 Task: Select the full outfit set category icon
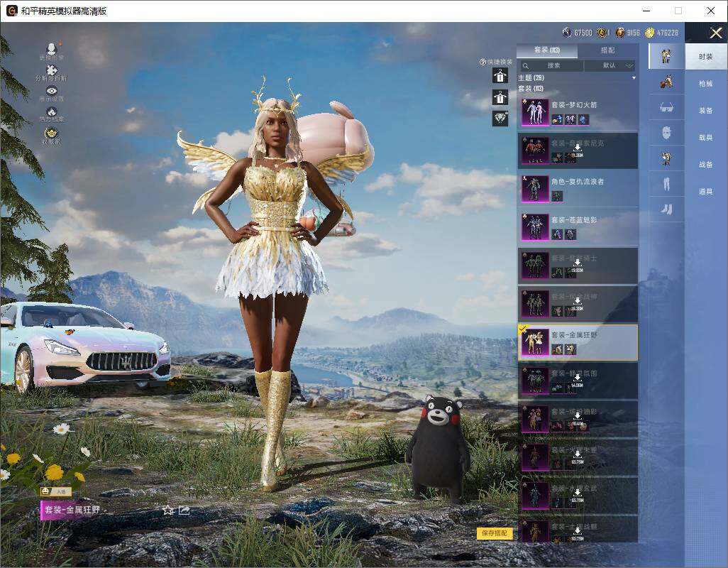coord(666,56)
